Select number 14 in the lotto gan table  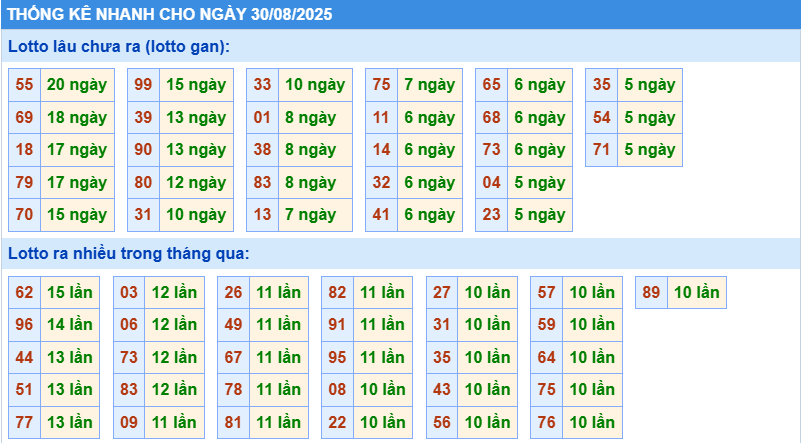382,150
